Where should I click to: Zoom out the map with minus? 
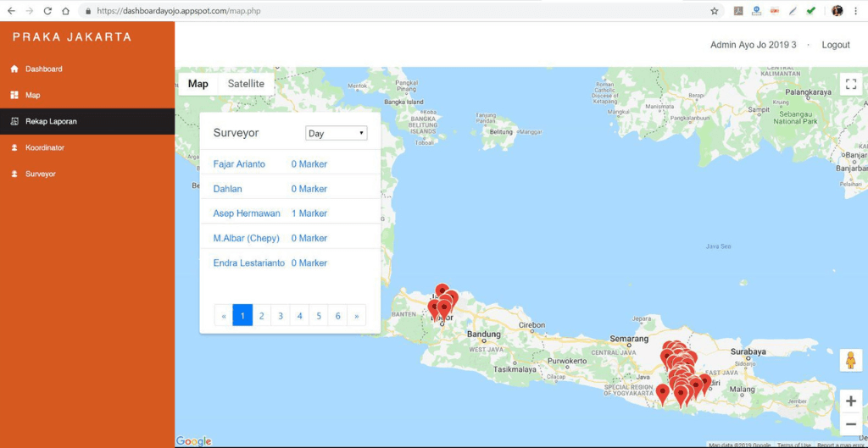click(x=851, y=424)
